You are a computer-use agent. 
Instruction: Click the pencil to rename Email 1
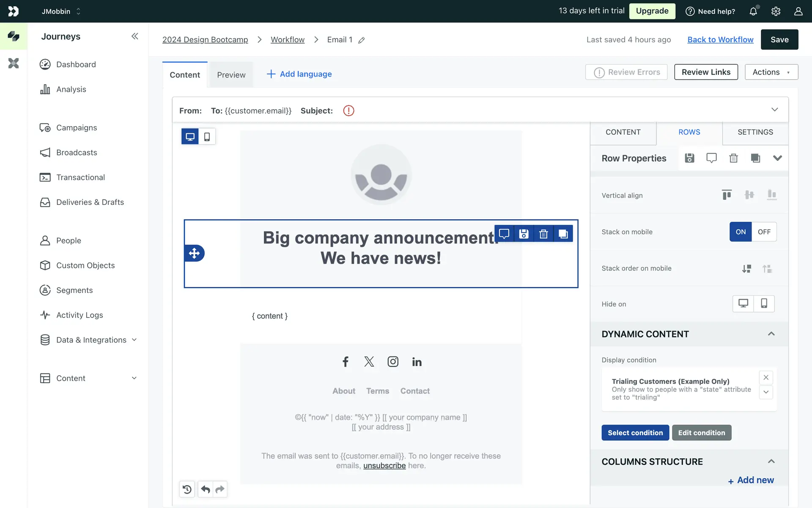click(x=362, y=40)
